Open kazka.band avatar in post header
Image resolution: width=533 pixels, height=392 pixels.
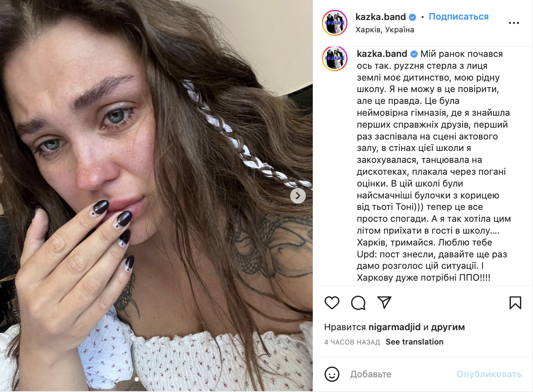(335, 23)
